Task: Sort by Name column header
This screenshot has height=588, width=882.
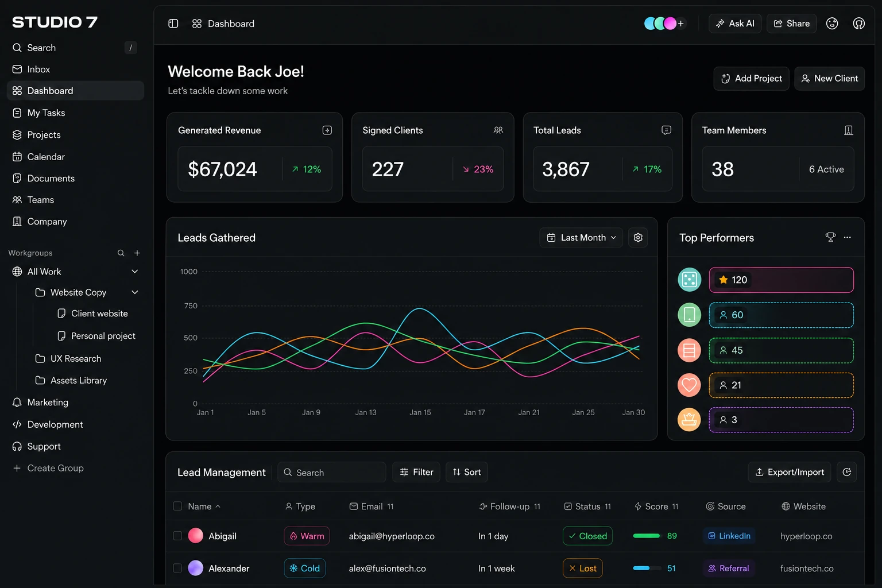Action: pos(204,506)
